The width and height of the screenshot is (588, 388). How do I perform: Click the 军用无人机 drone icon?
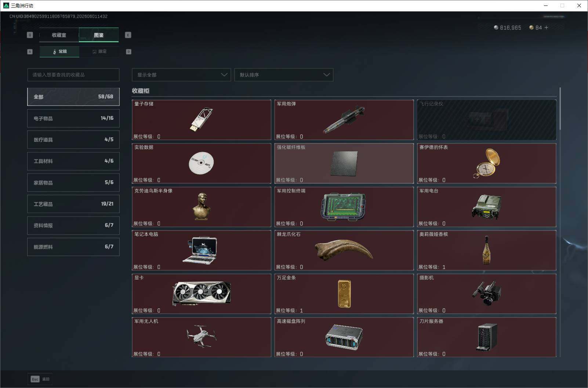click(201, 336)
